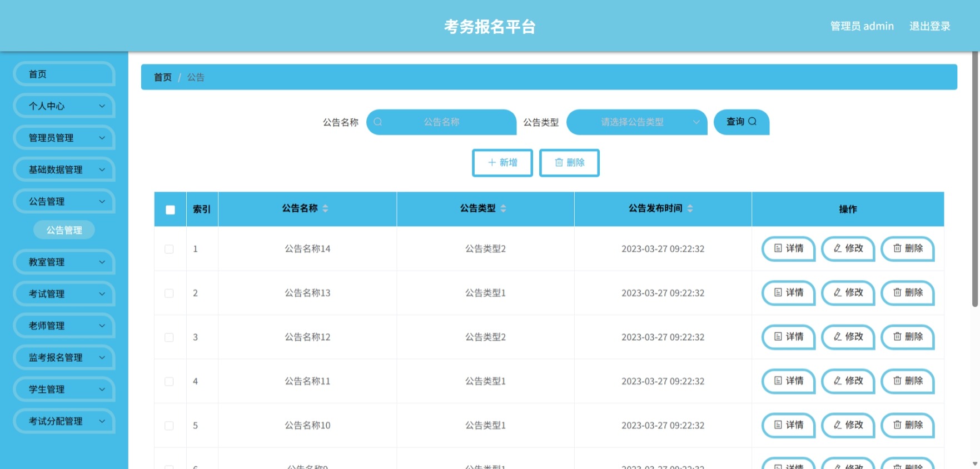Click 首页 in the breadcrumb
Image resolution: width=980 pixels, height=469 pixels.
coord(163,77)
